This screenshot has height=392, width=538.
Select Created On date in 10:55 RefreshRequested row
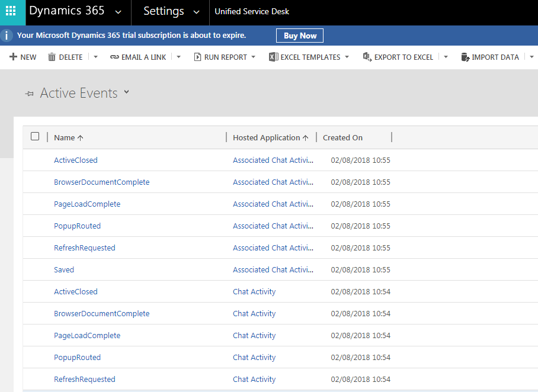click(x=361, y=248)
